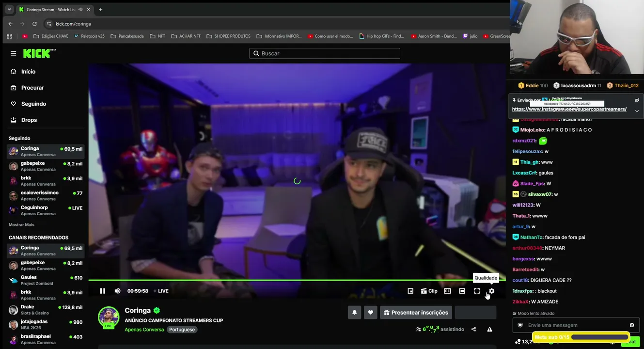This screenshot has height=349, width=644.
Task: Open ocaioverissimoo channel in sidebar
Action: click(46, 196)
